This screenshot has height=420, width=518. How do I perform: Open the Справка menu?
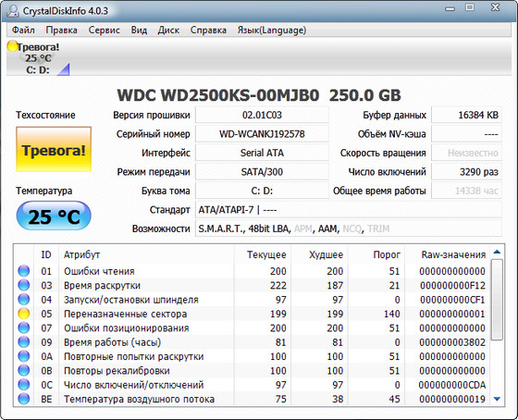point(208,31)
